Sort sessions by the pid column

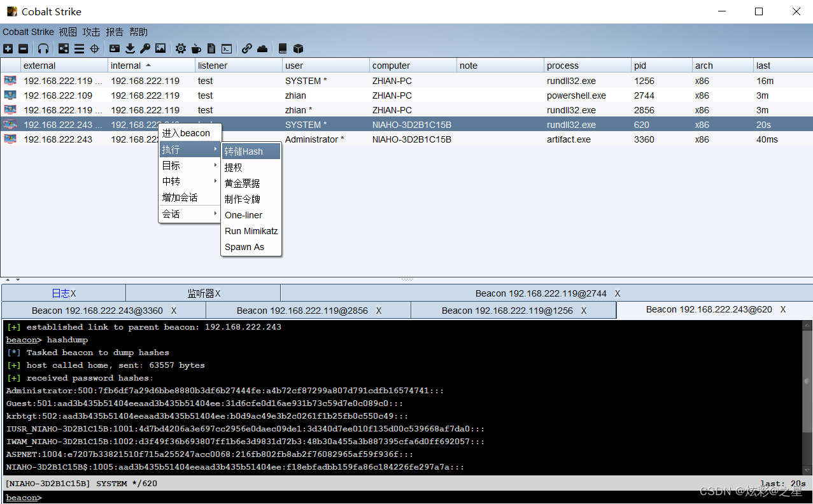[662, 66]
